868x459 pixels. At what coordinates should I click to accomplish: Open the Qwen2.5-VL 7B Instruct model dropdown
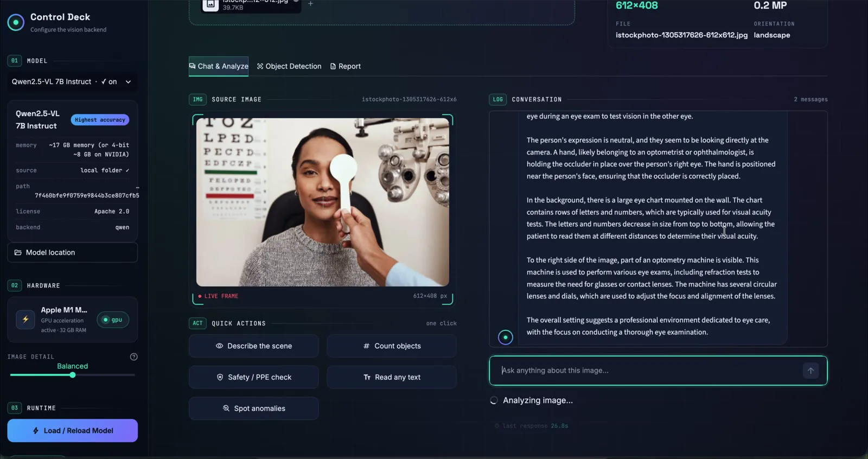coord(72,81)
